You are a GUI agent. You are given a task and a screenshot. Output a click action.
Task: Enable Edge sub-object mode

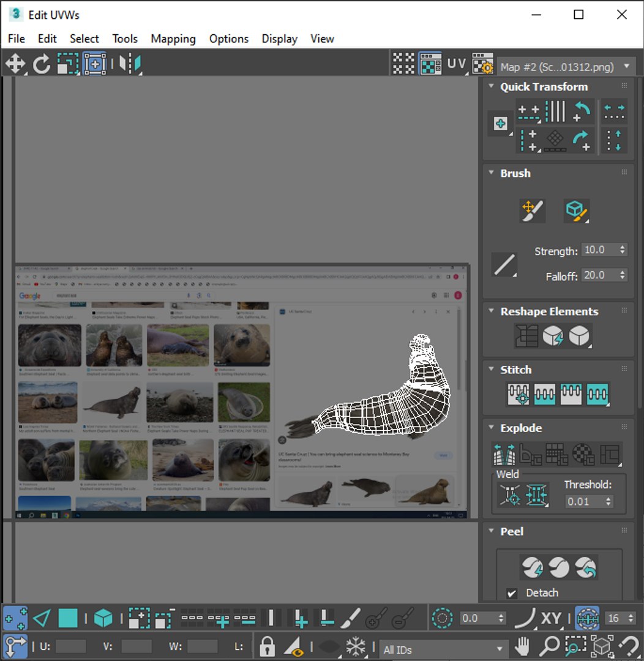[42, 618]
